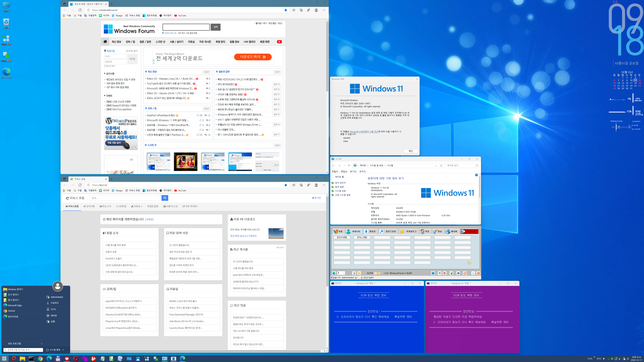Click the blue help icon in the ByRH launcher bottom bar
The image size is (644, 362).
click(x=433, y=273)
